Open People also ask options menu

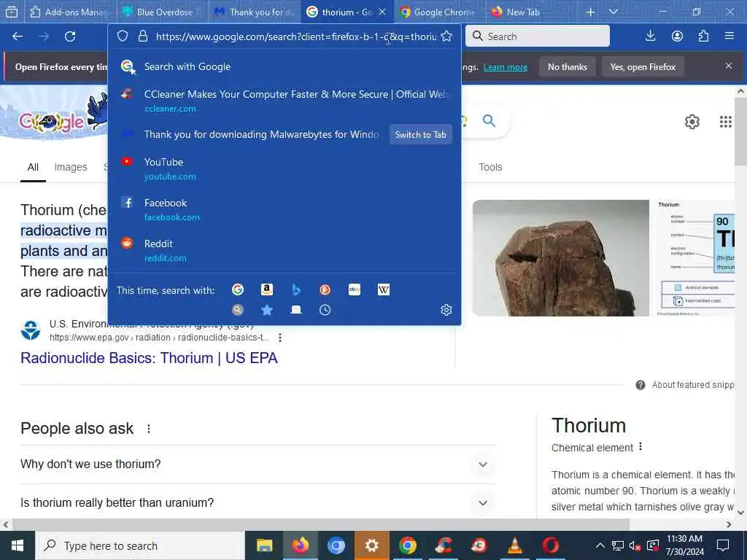[x=149, y=429]
